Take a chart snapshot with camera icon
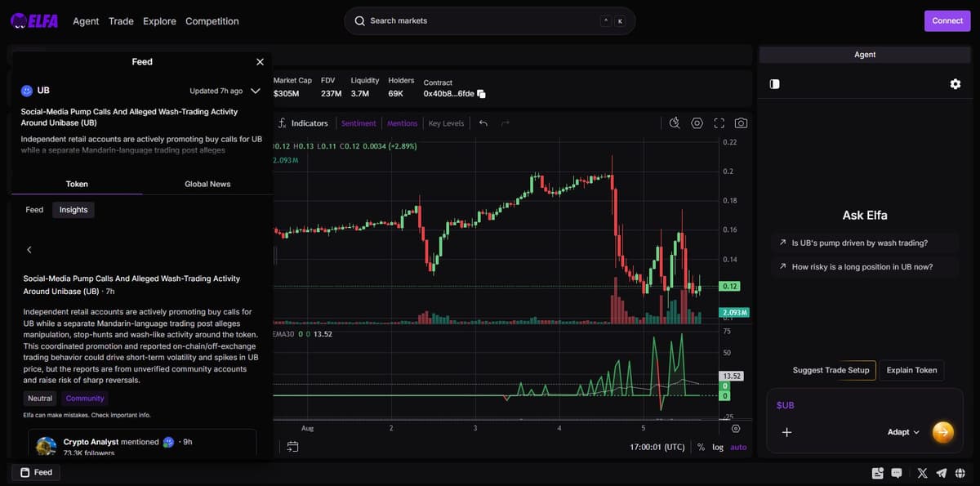The width and height of the screenshot is (980, 486). click(x=741, y=123)
